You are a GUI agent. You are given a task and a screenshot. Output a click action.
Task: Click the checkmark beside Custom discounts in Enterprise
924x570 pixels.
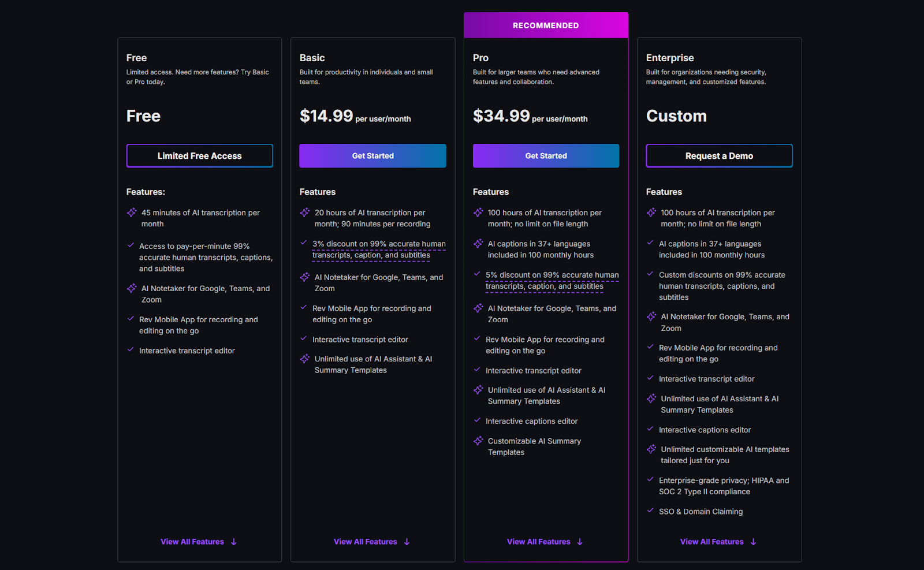click(x=650, y=274)
